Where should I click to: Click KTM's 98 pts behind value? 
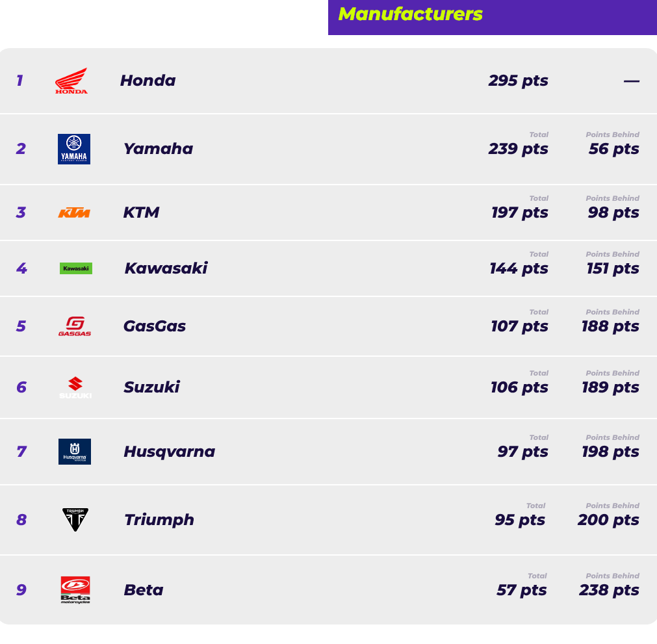point(613,213)
